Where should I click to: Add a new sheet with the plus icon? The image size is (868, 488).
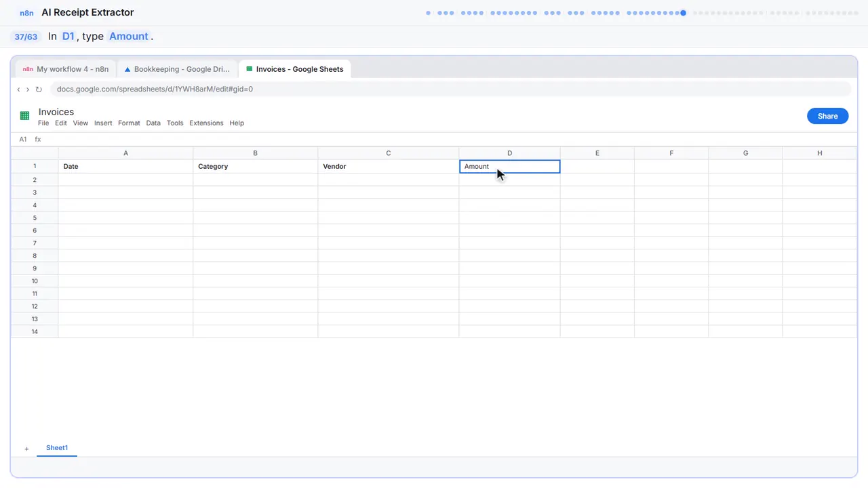(x=26, y=449)
